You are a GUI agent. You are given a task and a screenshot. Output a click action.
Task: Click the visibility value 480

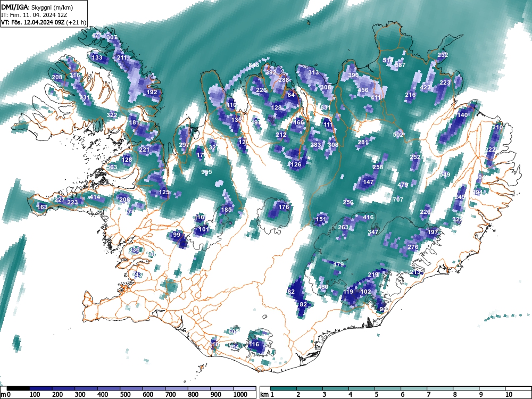323,287
